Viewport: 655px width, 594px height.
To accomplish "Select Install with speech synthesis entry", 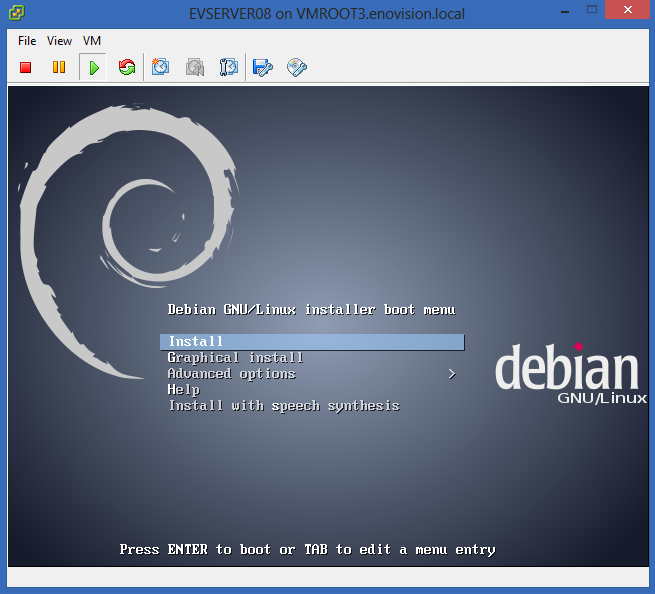I will coord(284,406).
